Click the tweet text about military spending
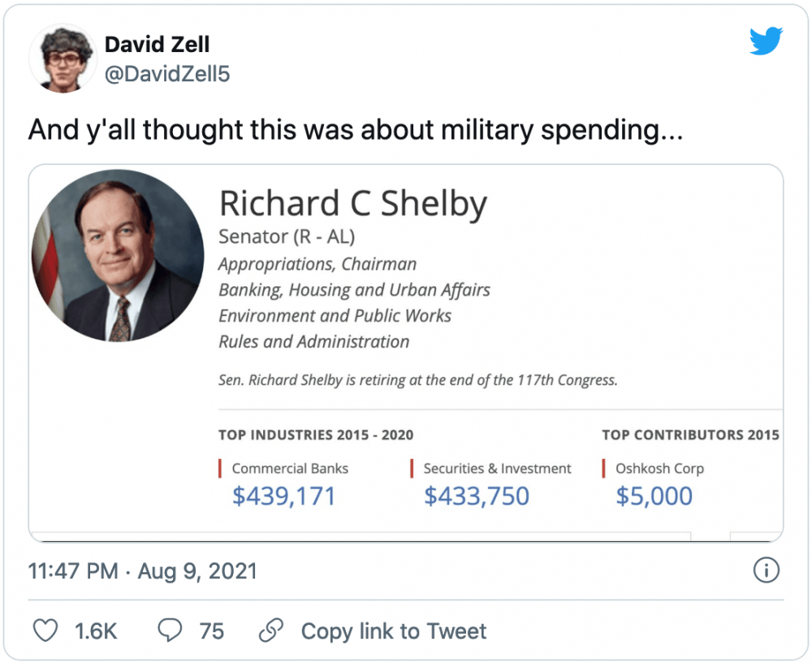 pos(356,129)
